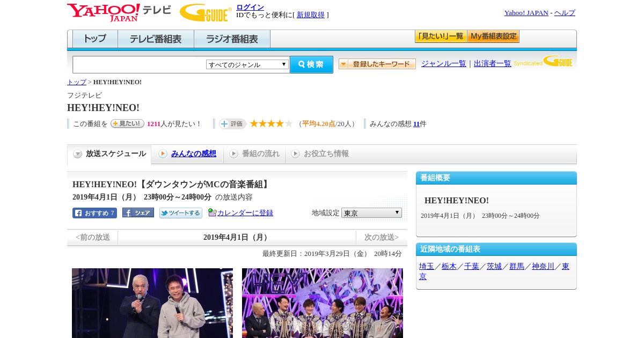This screenshot has height=338, width=644.
Task: Open the ラジオ番組表 navigation tab
Action: coord(232,39)
